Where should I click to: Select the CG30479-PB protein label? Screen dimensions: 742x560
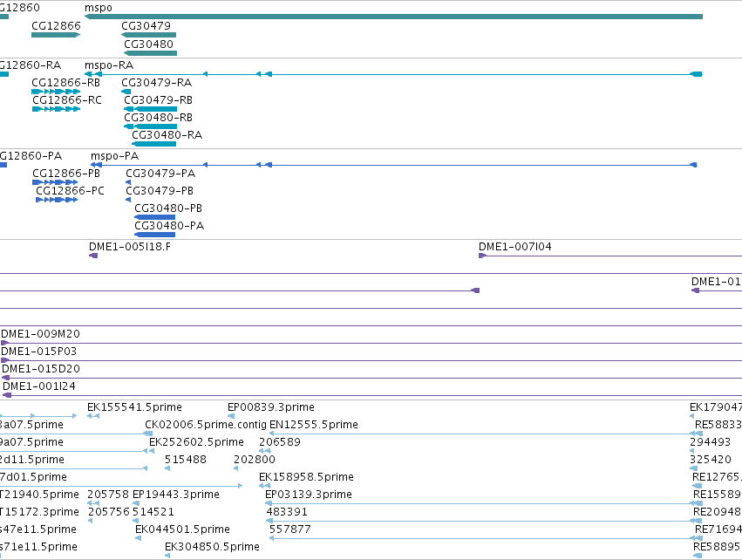click(160, 191)
